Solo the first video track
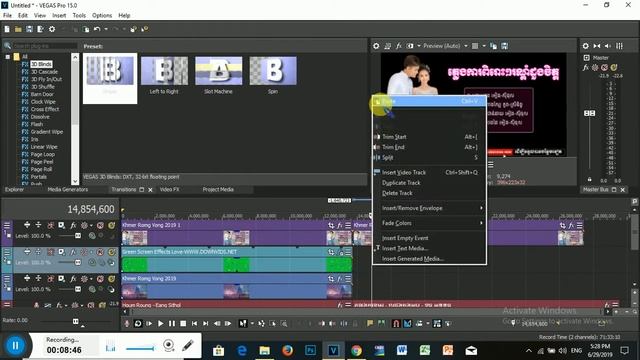The width and height of the screenshot is (640, 360). [111, 225]
